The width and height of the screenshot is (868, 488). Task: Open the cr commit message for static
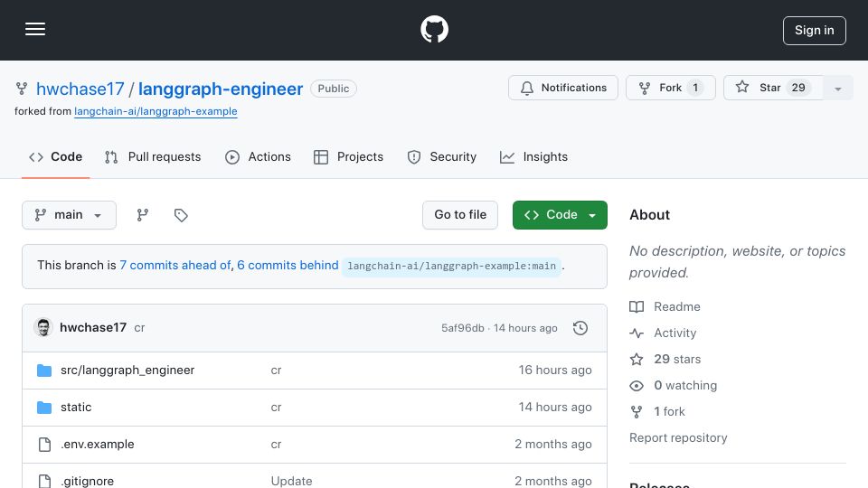(x=277, y=408)
